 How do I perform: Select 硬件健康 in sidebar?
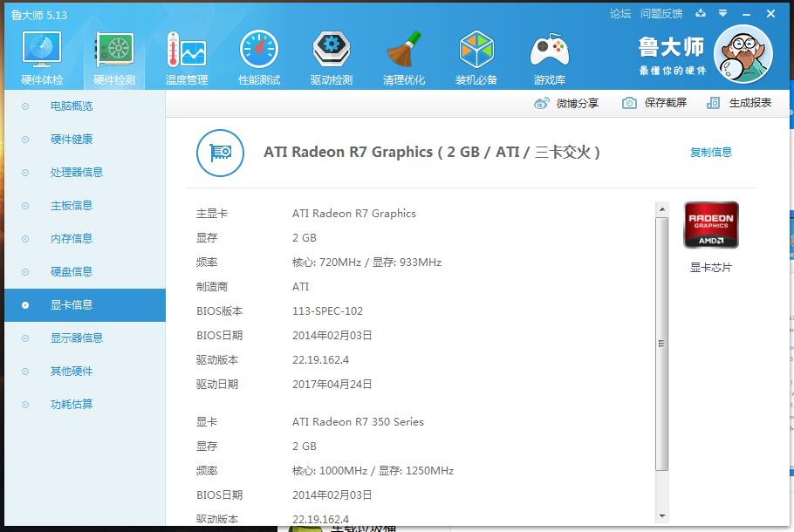(x=86, y=140)
